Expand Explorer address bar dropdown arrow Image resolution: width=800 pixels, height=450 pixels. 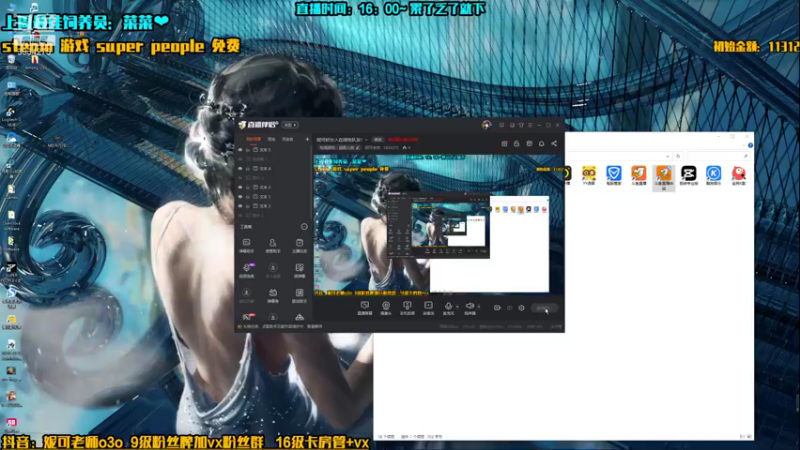[x=667, y=156]
